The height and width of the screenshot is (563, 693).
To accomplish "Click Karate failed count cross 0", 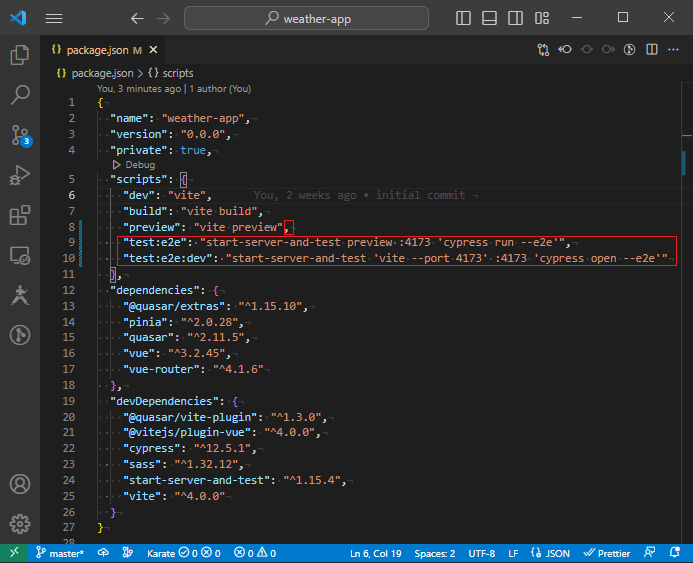I will click(211, 553).
